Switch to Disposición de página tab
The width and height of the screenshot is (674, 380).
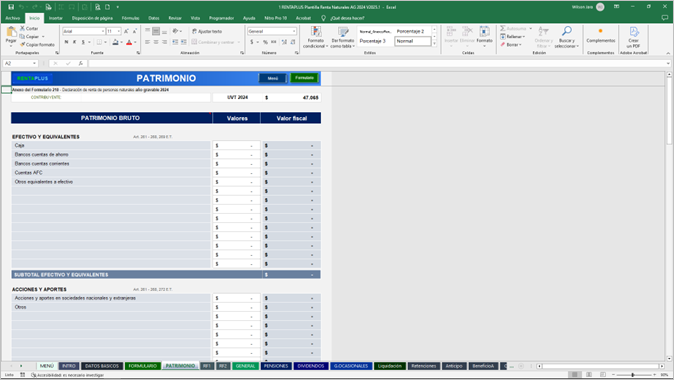tap(92, 18)
